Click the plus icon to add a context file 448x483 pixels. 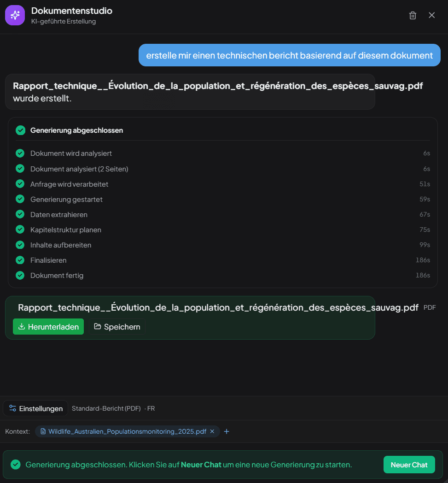click(x=226, y=431)
